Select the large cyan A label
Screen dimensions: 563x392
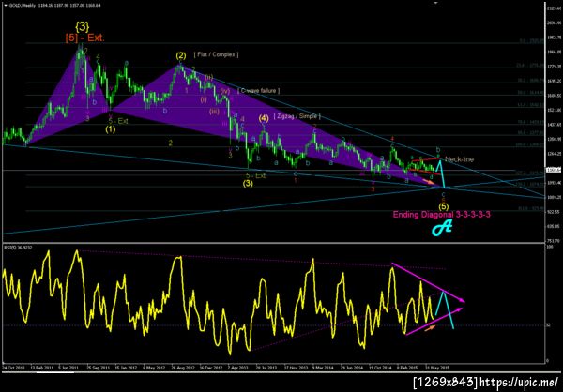point(441,227)
